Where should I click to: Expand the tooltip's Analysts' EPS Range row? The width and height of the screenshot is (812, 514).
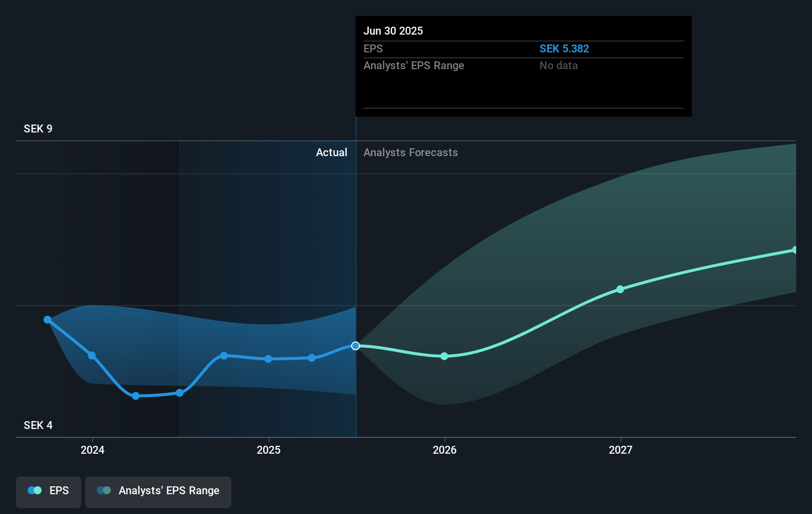[414, 65]
